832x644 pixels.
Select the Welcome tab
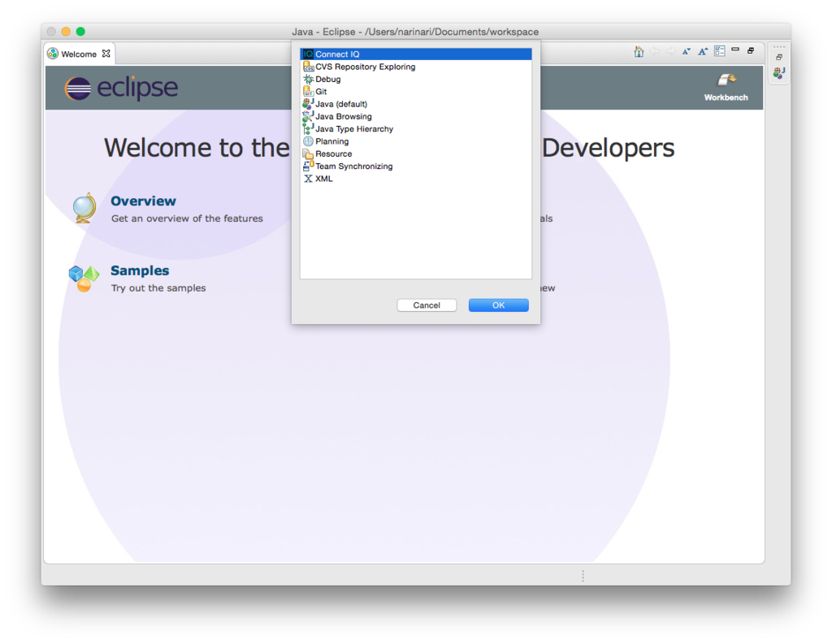(x=79, y=54)
